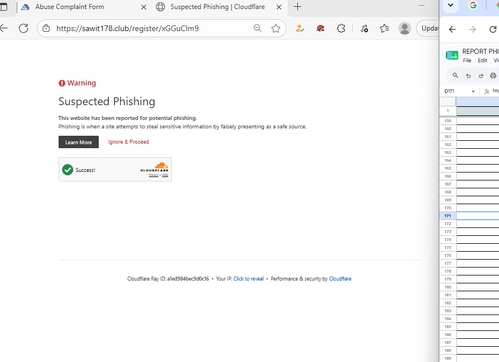The image size is (499, 362).
Task: Click the REPORT PHI spreadsheet title
Action: [480, 51]
